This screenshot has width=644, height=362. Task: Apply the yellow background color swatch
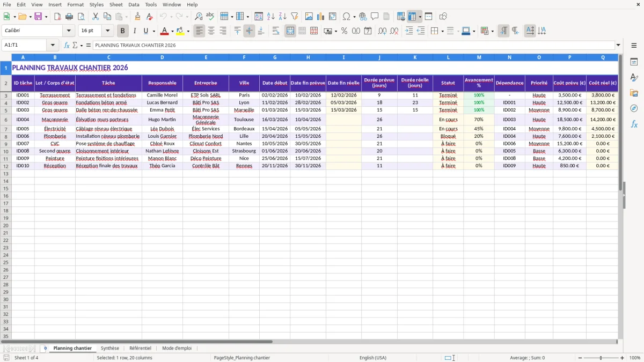point(180,31)
